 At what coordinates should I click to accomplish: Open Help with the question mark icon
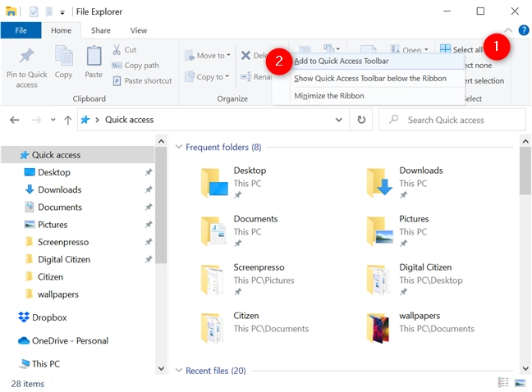pos(524,30)
